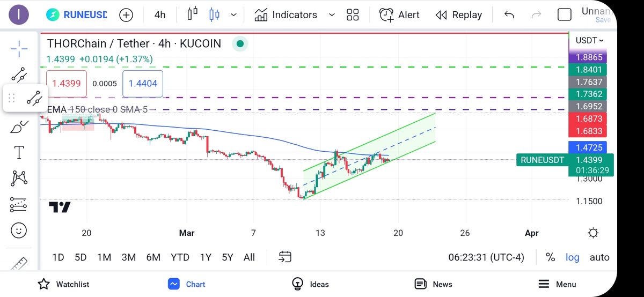Select the crosshair cursor tool
Screen dimensions: 644x297
click(19, 49)
